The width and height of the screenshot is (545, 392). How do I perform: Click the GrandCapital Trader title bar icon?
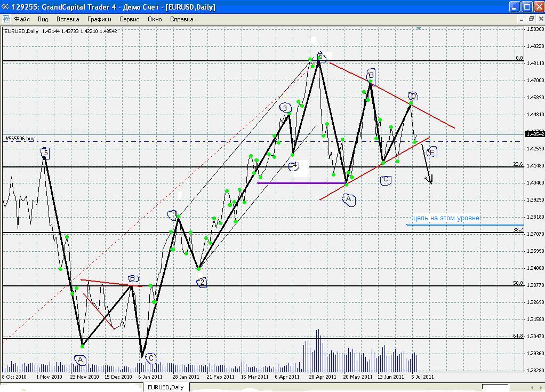coord(5,6)
